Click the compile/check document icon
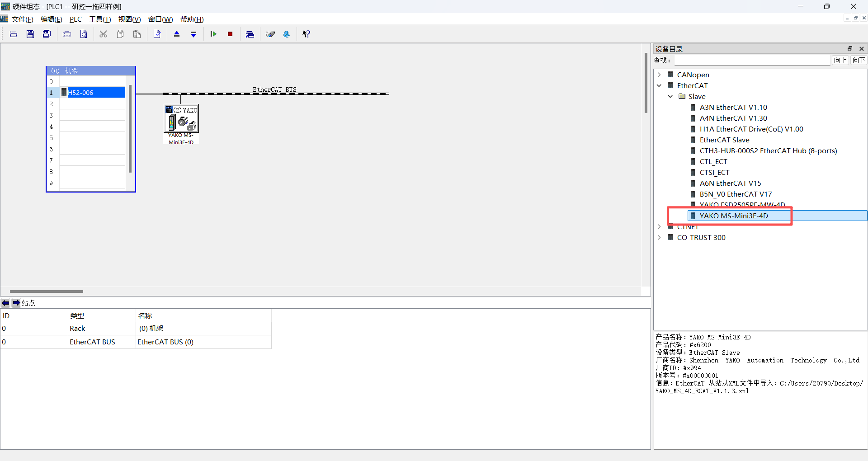The height and width of the screenshot is (461, 868). pyautogui.click(x=157, y=34)
